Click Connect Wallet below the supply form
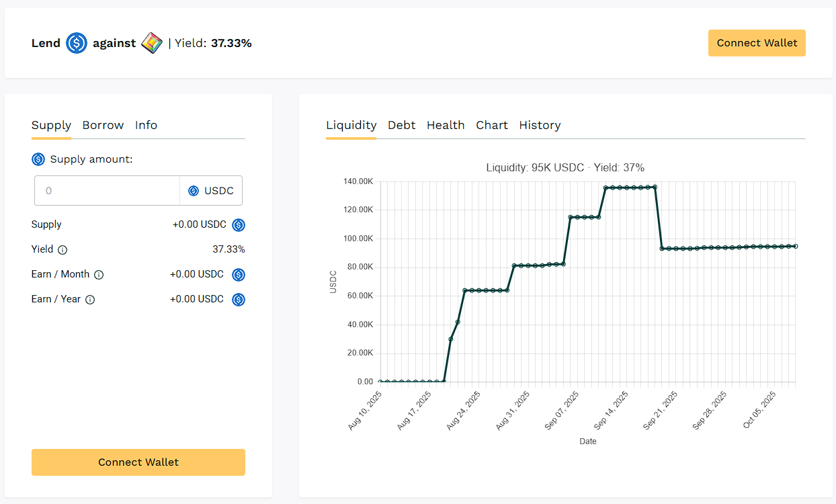This screenshot has width=836, height=504. [x=138, y=462]
